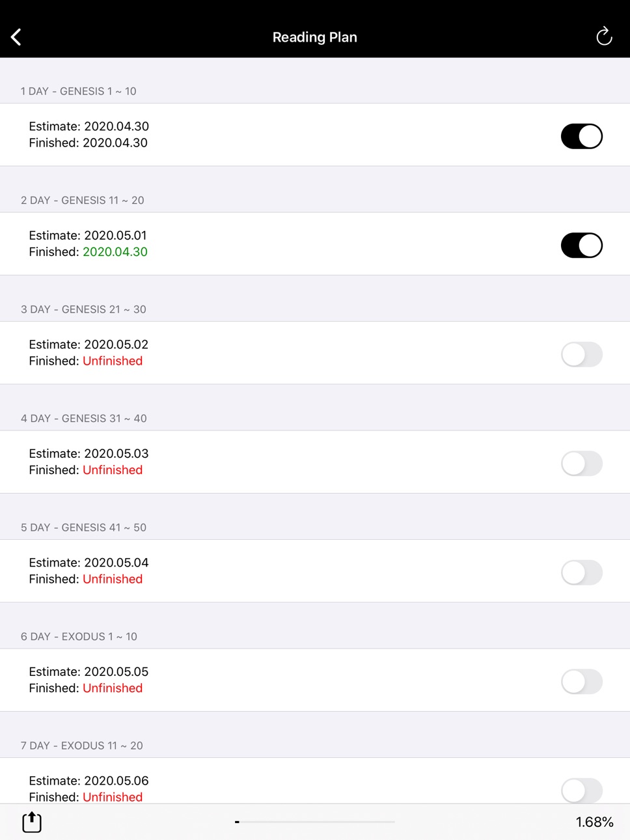Tap the refresh icon in header
Image resolution: width=630 pixels, height=840 pixels.
click(604, 36)
